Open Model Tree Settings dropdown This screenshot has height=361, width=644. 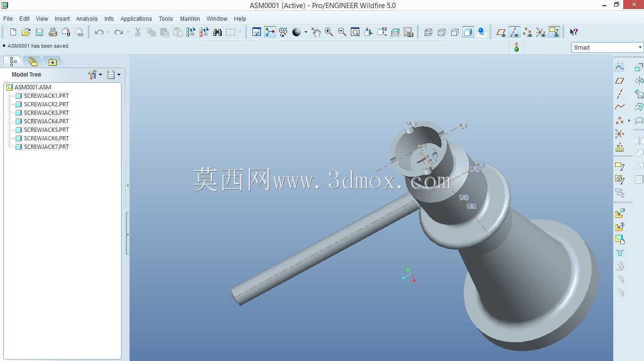click(x=95, y=75)
